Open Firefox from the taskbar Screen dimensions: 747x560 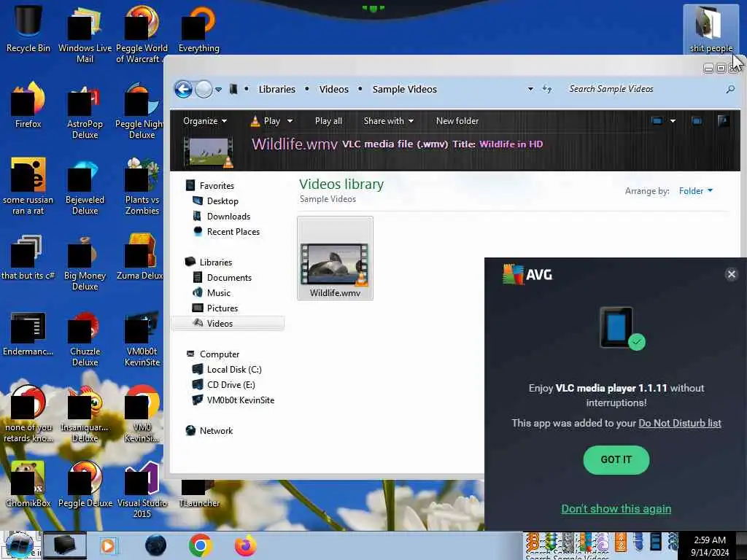(245, 545)
